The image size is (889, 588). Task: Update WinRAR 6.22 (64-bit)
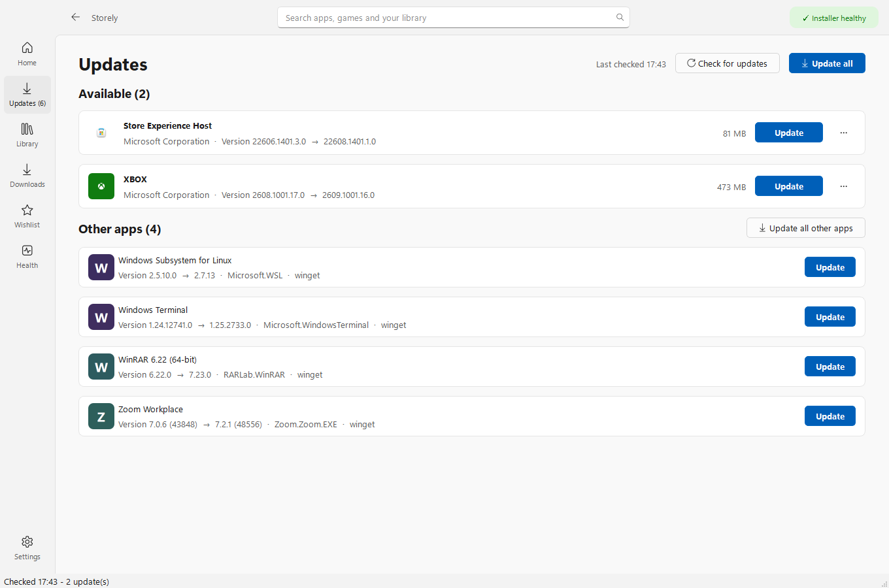[x=830, y=367]
